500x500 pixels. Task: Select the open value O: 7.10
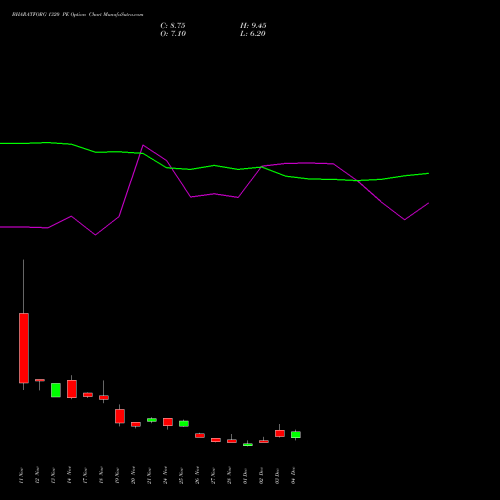point(173,34)
